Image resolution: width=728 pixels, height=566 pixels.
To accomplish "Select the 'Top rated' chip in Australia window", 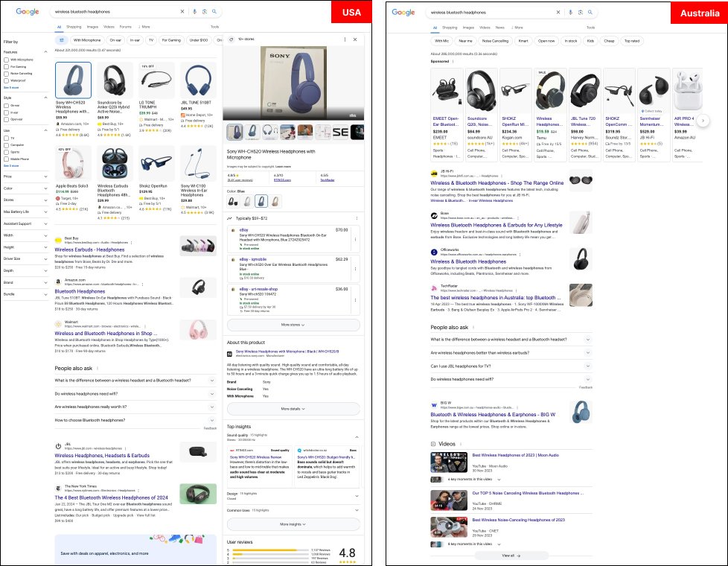I will 632,41.
